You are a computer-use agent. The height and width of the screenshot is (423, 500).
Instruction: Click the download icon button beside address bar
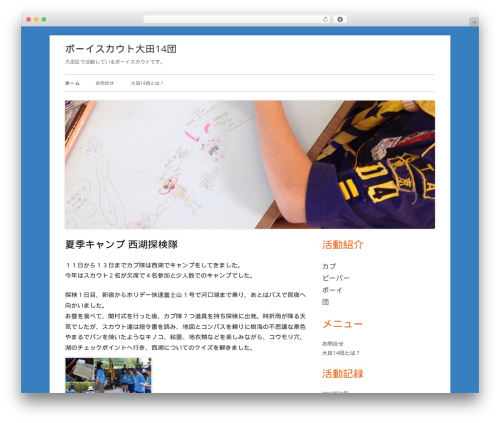click(x=340, y=19)
